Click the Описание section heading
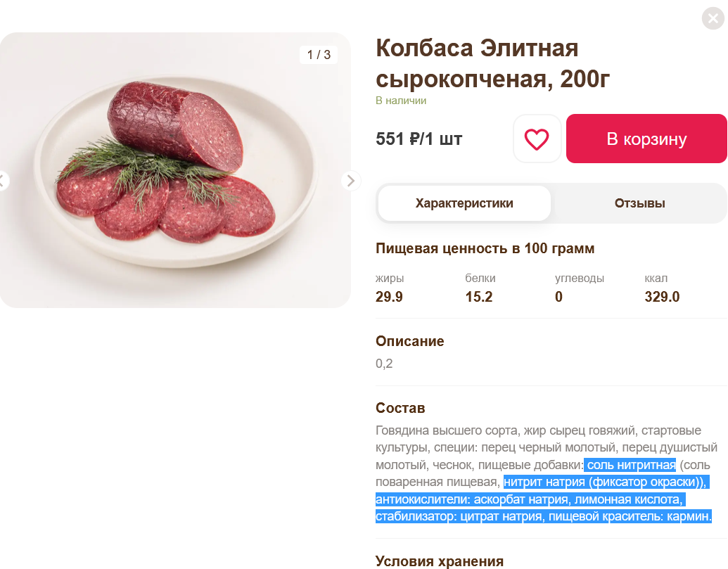 [x=409, y=341]
